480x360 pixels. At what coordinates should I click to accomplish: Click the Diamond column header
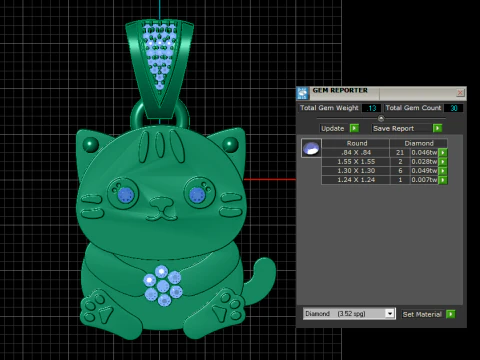pos(419,143)
